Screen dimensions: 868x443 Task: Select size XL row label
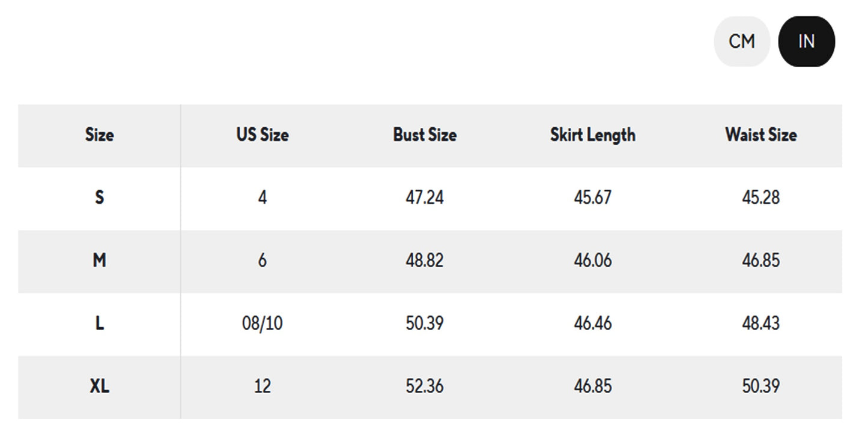[x=99, y=387]
